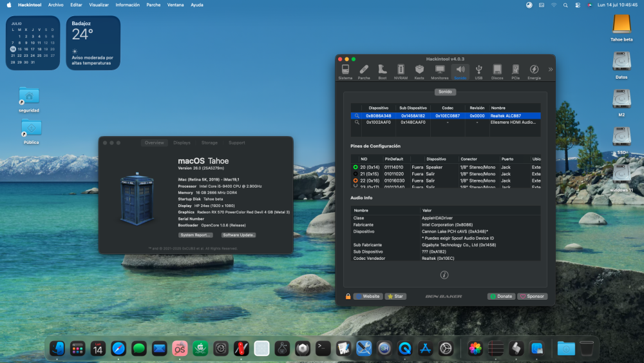Open the Monitores toolbar section

point(439,72)
